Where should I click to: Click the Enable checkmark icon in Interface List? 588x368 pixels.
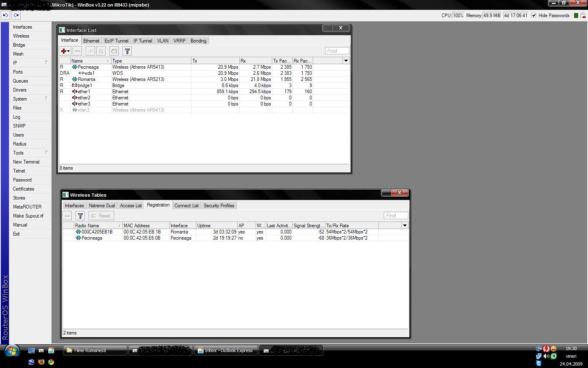pos(90,51)
